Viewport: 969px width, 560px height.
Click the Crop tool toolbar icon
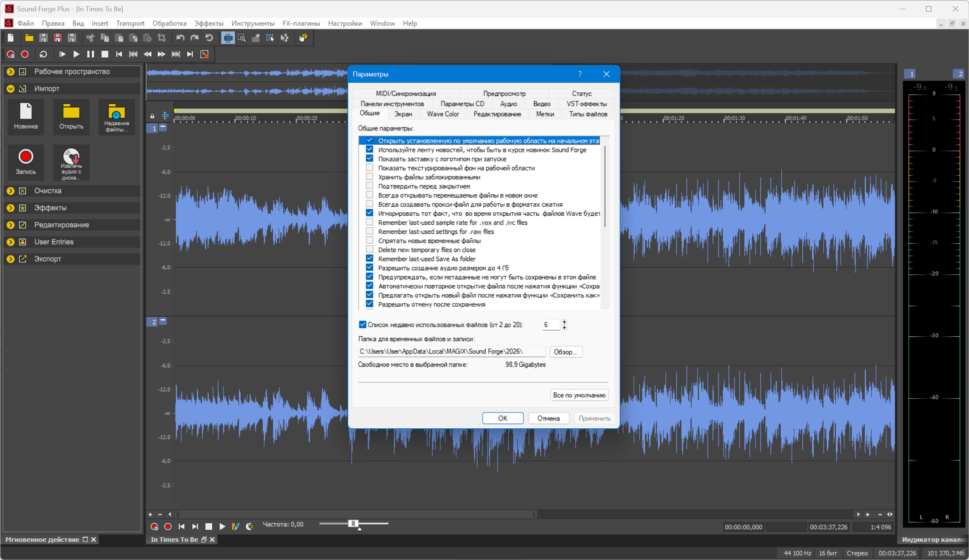(x=162, y=38)
